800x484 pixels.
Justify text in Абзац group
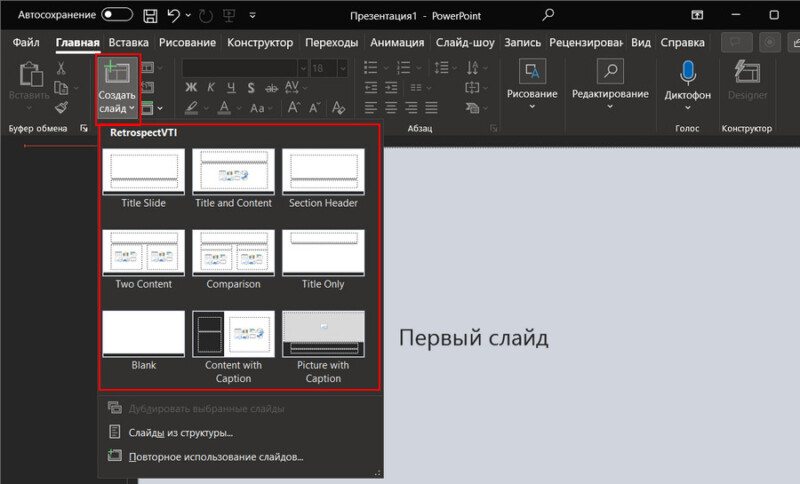tap(432, 108)
